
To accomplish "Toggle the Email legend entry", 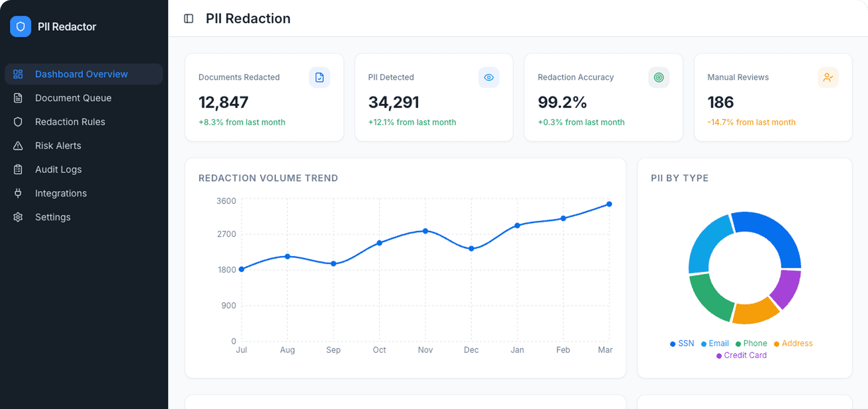I will (x=714, y=344).
